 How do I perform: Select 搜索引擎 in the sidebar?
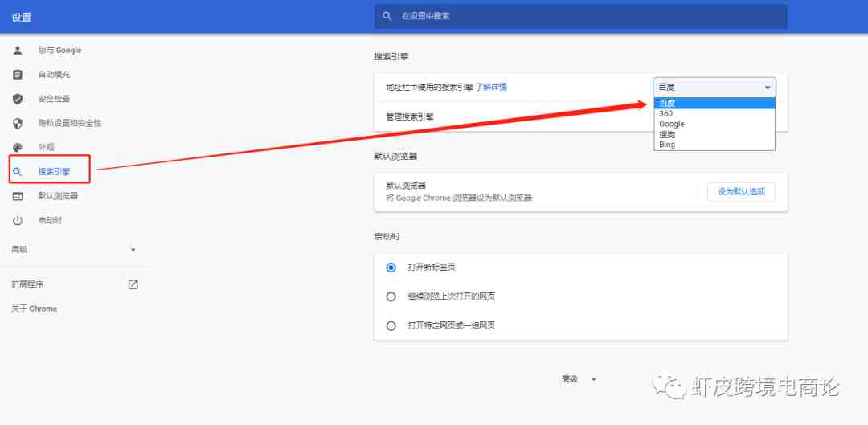click(55, 172)
